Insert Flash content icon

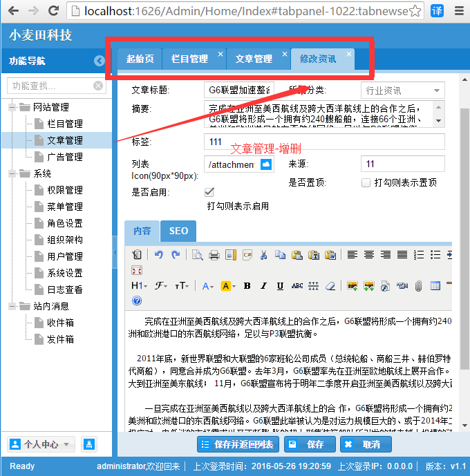click(386, 285)
